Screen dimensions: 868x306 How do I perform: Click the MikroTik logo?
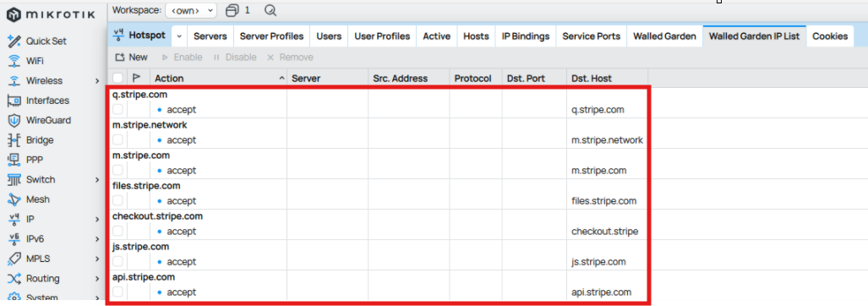coord(51,15)
